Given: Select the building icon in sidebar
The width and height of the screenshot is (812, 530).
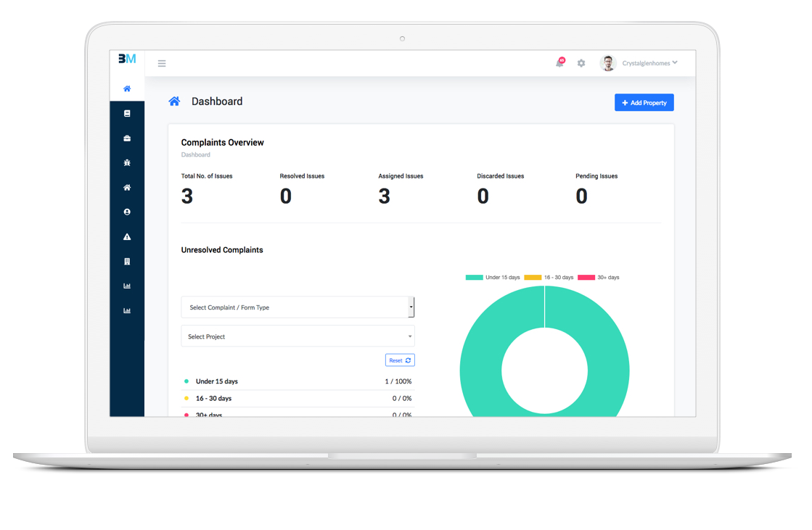Looking at the screenshot, I should pyautogui.click(x=127, y=262).
